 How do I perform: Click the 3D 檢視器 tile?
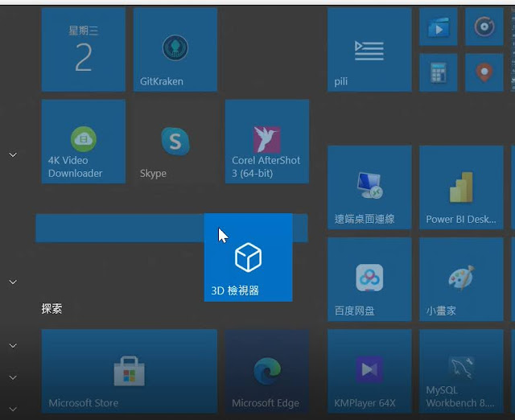click(249, 257)
